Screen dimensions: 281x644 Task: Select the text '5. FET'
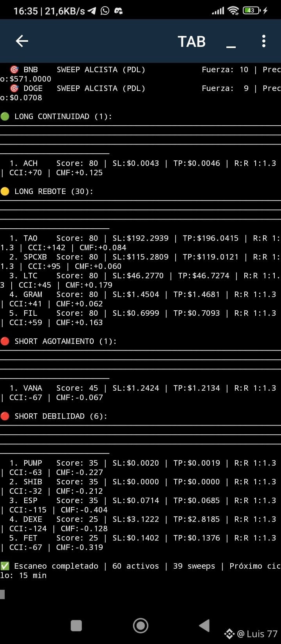24,538
